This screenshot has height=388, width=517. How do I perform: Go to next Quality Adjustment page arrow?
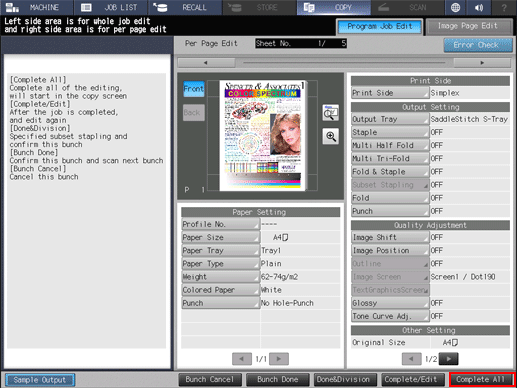449,359
